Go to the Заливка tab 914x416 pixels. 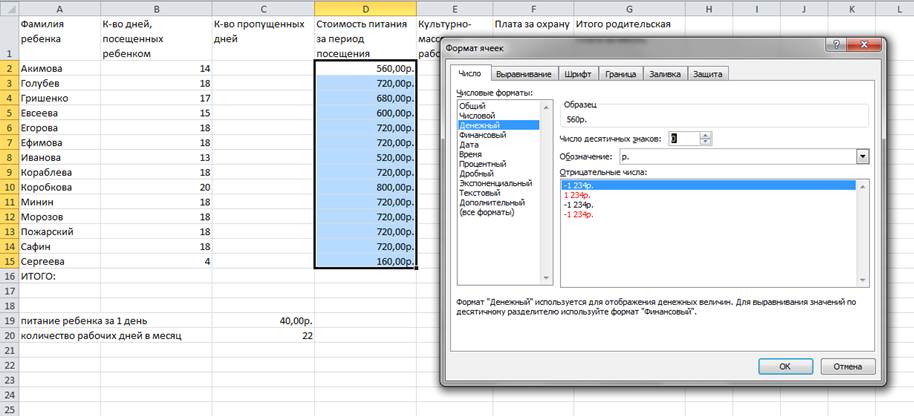pos(665,75)
